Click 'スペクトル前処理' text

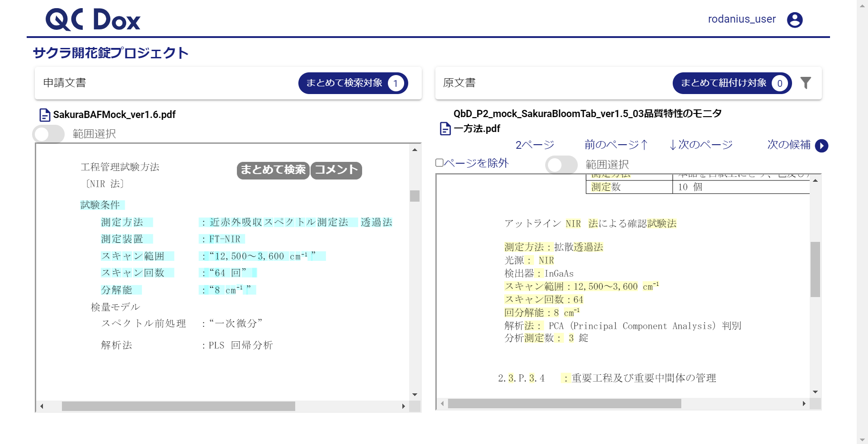coord(144,323)
